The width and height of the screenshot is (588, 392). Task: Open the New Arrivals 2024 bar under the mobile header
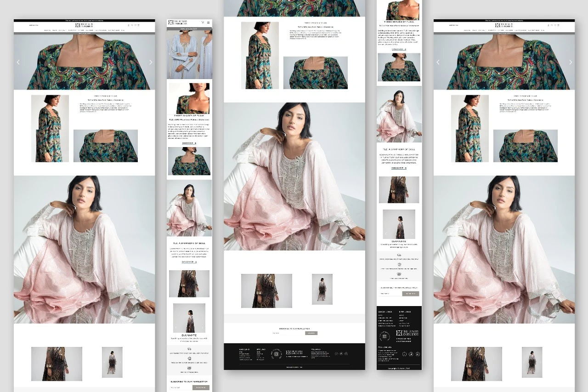(189, 29)
